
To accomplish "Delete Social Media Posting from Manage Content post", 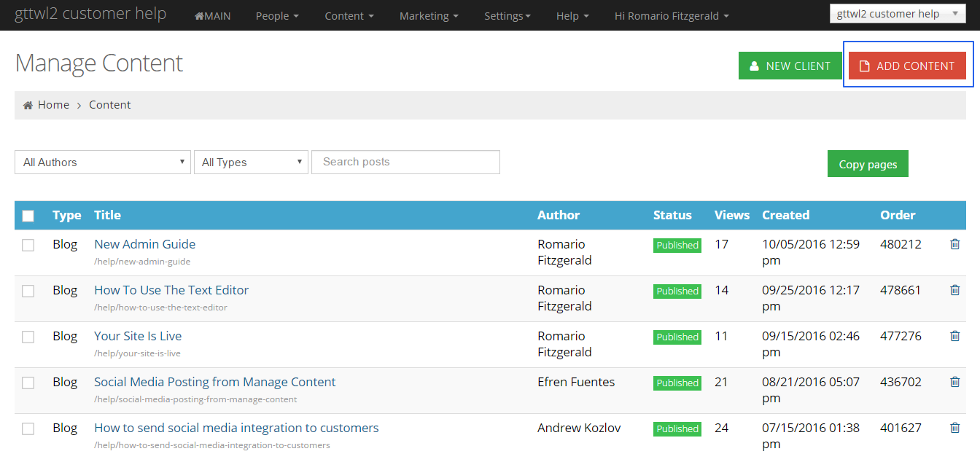I will (954, 382).
